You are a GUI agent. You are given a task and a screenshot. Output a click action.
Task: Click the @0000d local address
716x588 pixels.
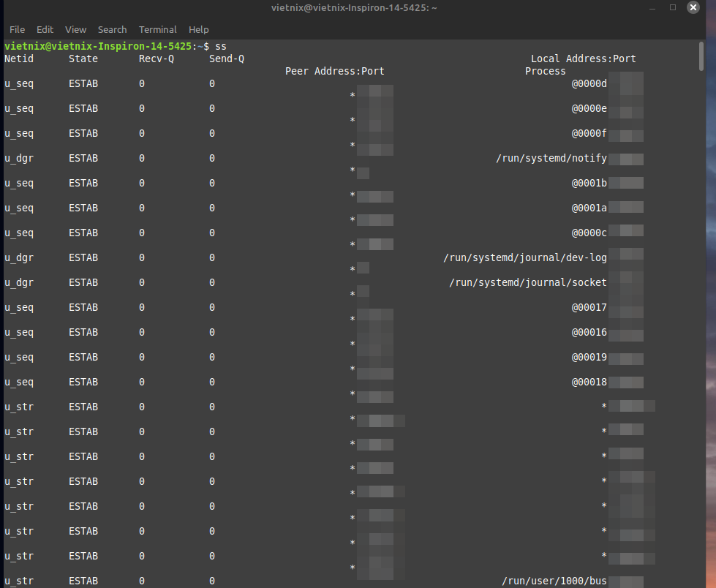[589, 83]
